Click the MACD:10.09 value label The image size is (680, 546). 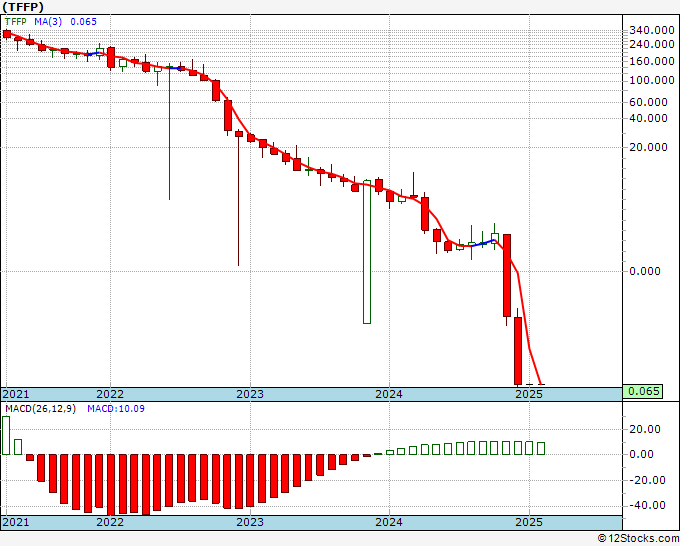[x=116, y=409]
